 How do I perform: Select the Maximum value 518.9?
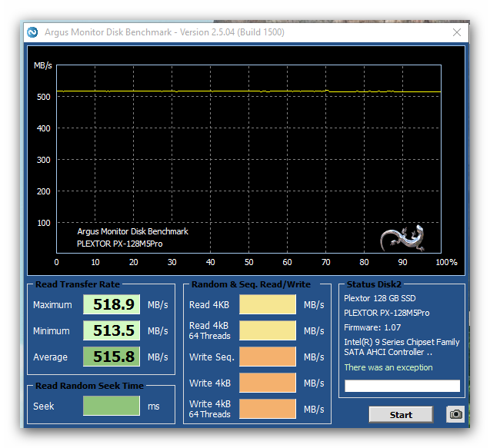[x=112, y=304]
